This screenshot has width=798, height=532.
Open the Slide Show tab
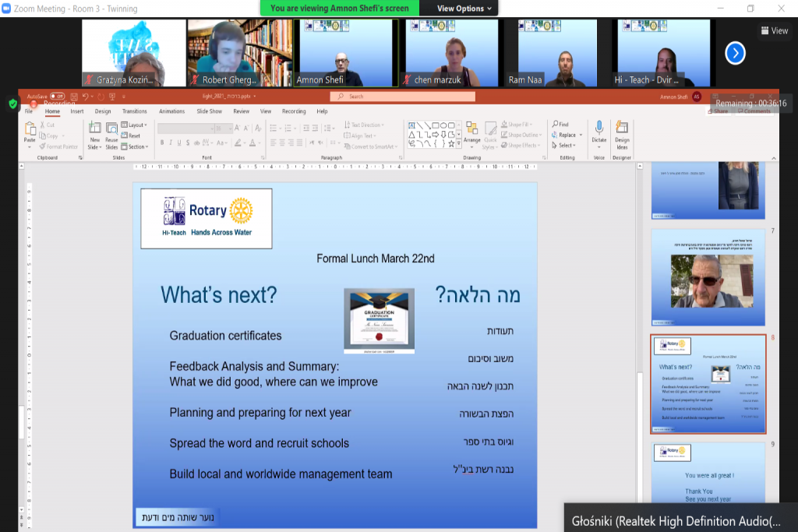209,111
